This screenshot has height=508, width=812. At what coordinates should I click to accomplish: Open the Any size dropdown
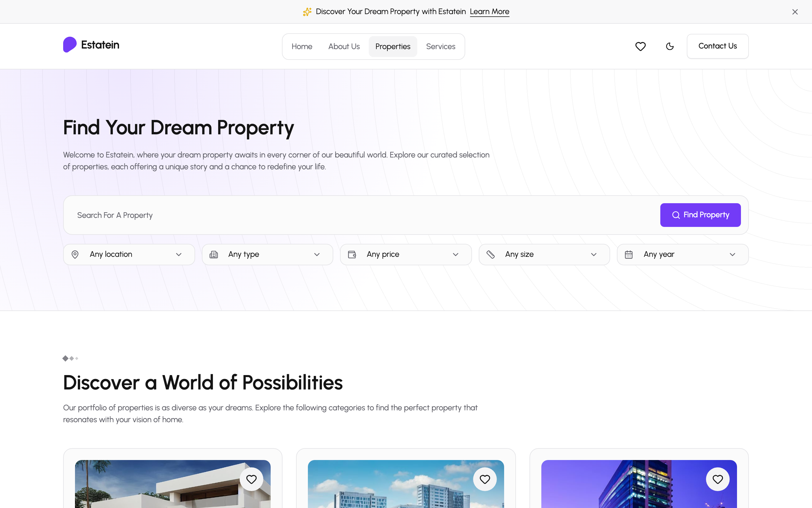coord(544,254)
